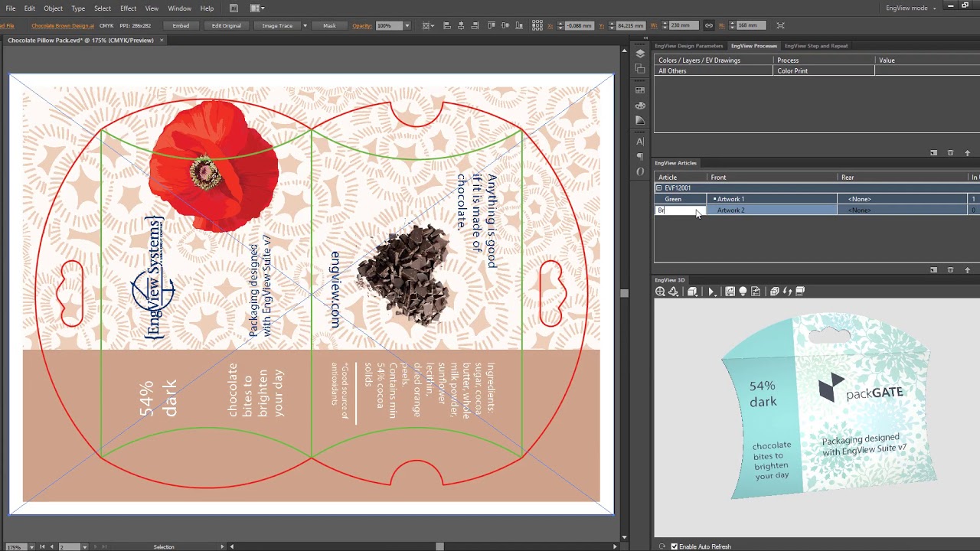Select the EngView Processes tab

[x=753, y=46]
